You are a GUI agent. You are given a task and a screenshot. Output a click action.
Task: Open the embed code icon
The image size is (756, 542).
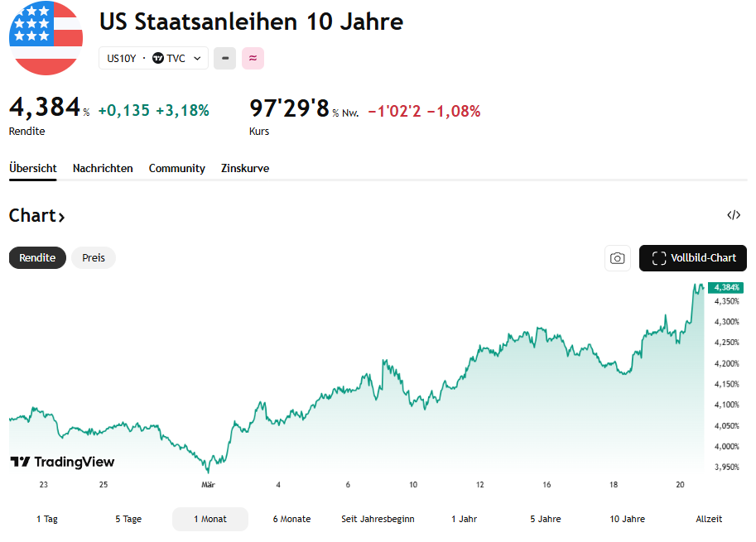tap(734, 216)
